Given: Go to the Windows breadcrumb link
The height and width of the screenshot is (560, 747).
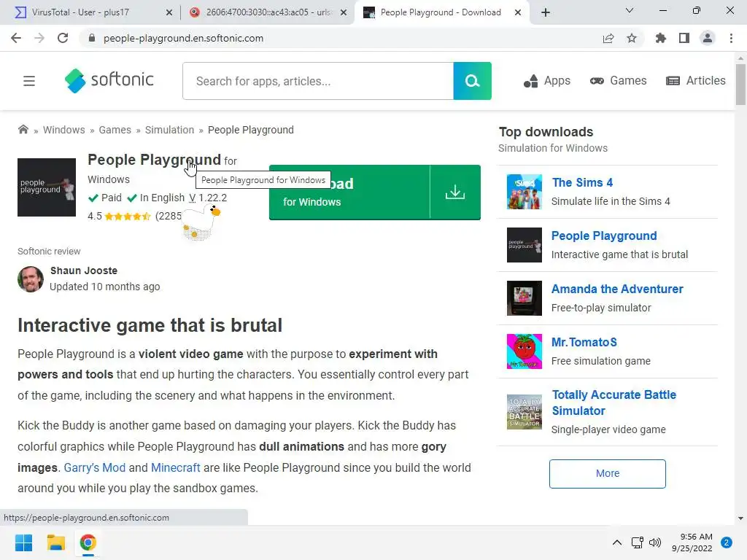Looking at the screenshot, I should point(64,130).
